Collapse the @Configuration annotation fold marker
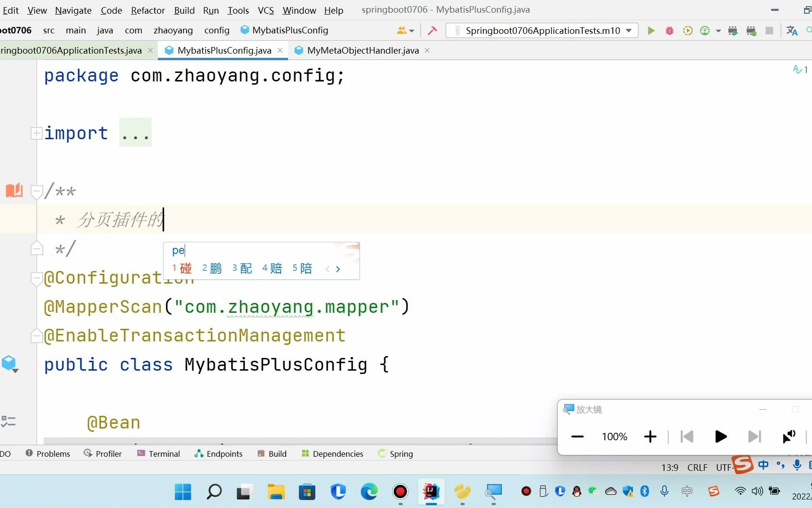Image resolution: width=812 pixels, height=508 pixels. (x=36, y=278)
